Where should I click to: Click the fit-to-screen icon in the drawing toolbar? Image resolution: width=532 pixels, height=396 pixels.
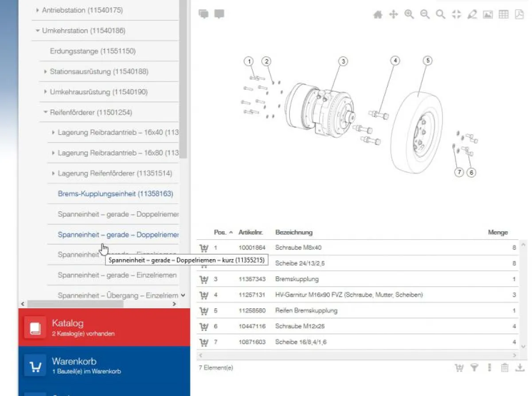click(456, 15)
